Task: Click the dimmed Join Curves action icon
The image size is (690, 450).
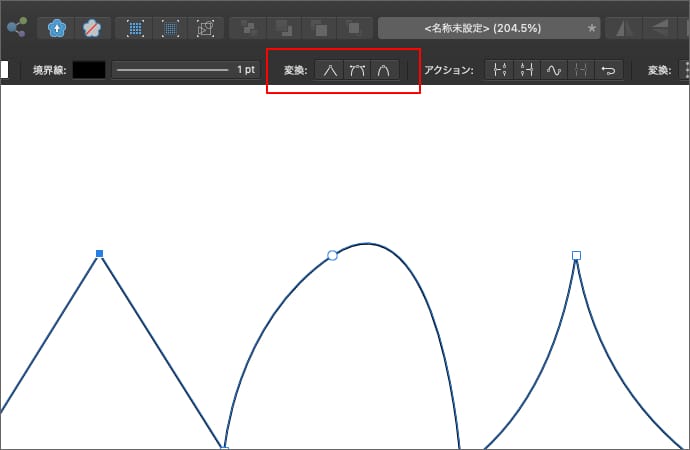Action: [x=581, y=70]
